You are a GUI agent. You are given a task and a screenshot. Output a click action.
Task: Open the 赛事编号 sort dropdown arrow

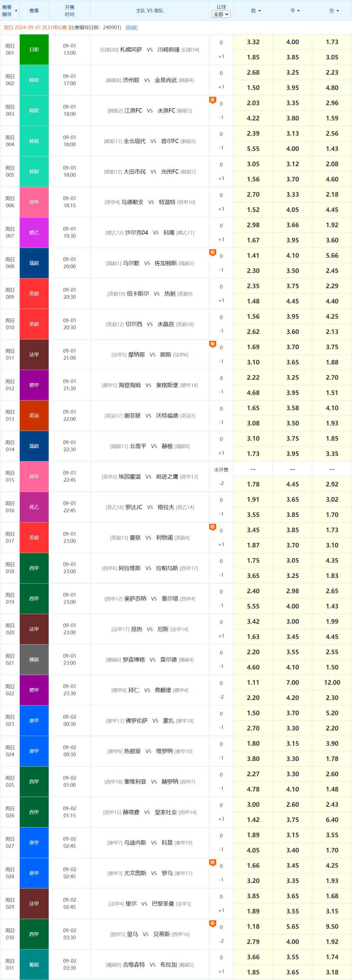pos(16,11)
